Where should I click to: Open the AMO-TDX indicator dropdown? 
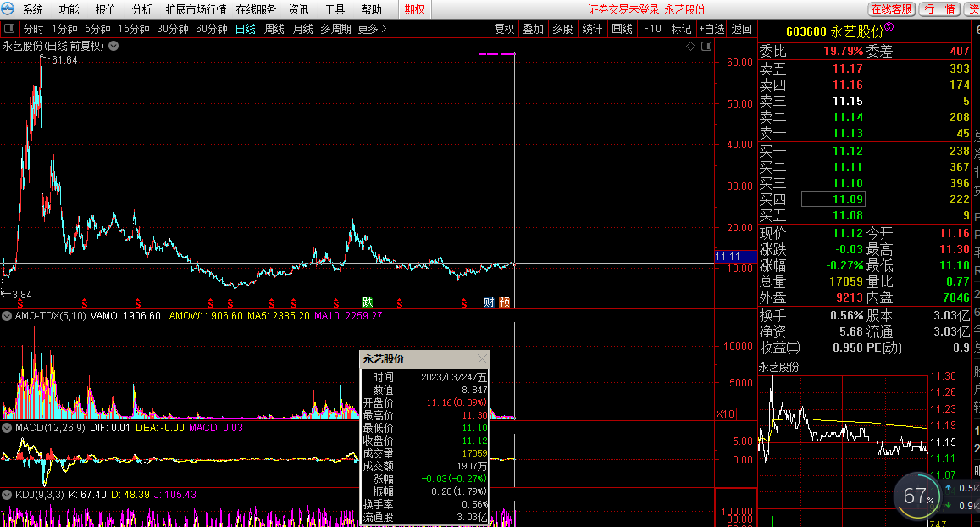(x=8, y=316)
